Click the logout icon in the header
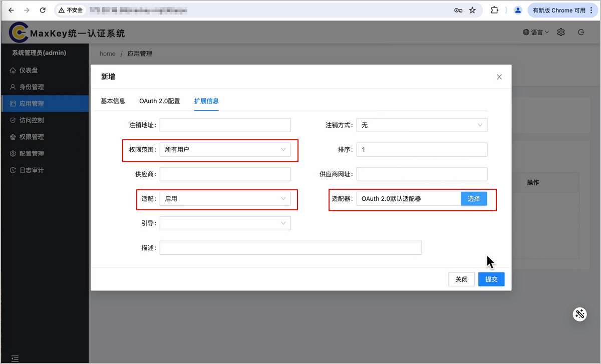 click(581, 32)
